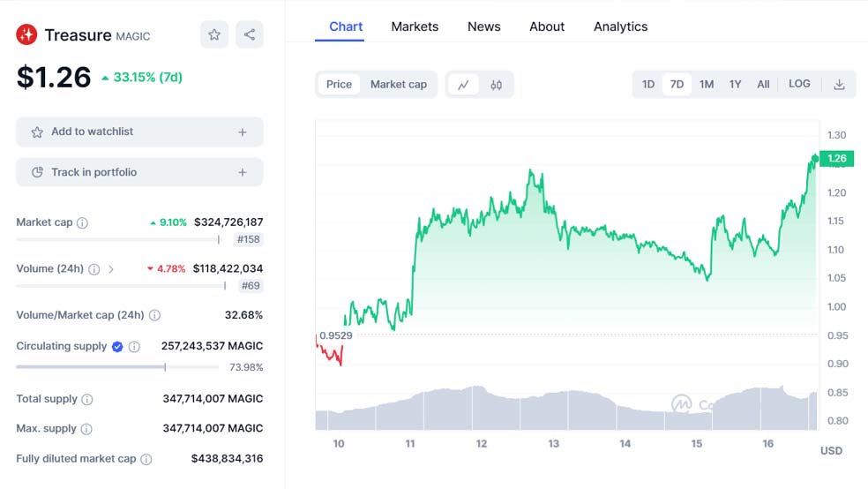Click Track in portfolio button
Screen dimensions: 868x489
click(x=139, y=172)
